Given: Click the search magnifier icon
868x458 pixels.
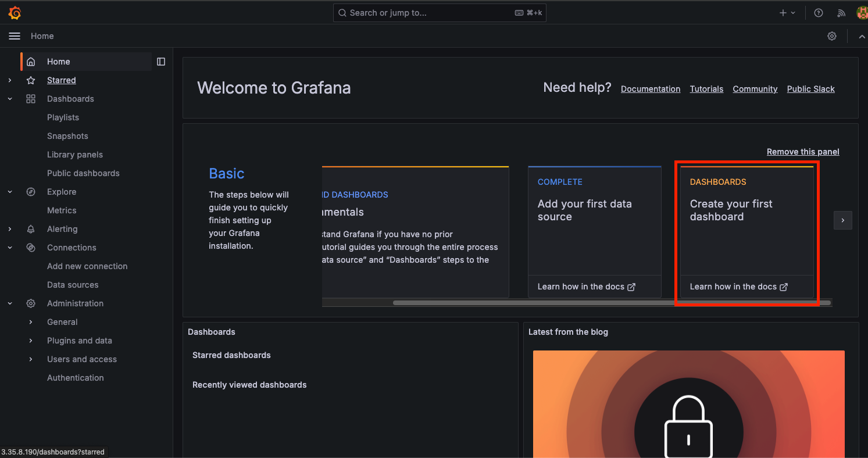Looking at the screenshot, I should pyautogui.click(x=342, y=13).
